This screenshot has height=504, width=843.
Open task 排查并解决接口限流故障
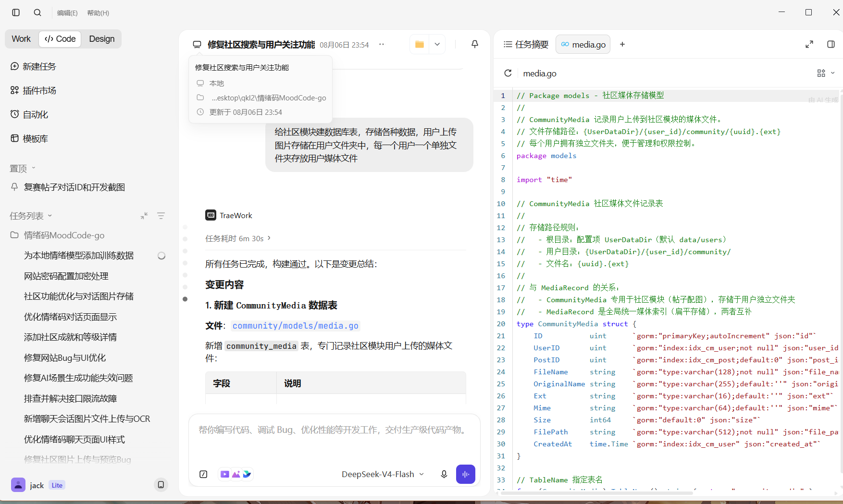[x=71, y=399]
